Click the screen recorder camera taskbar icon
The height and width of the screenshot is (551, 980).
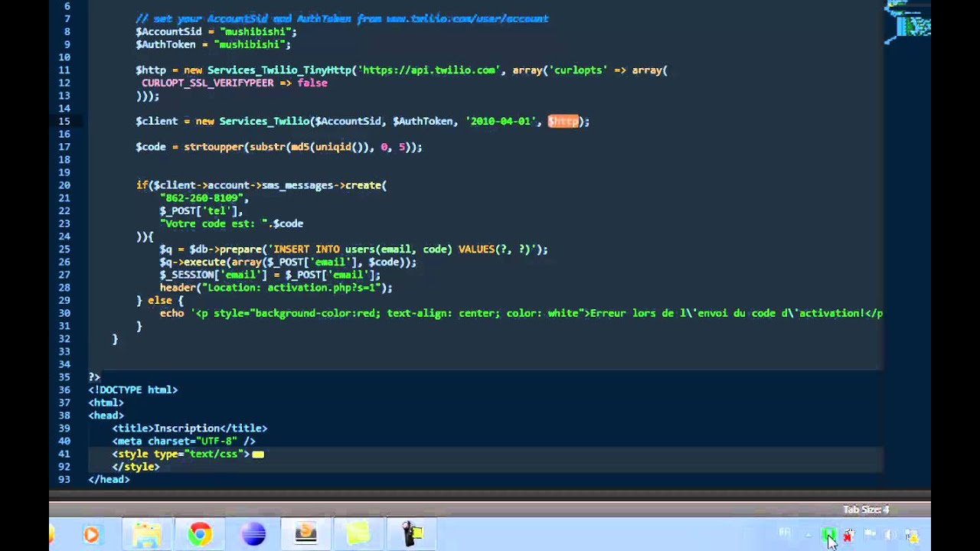[413, 533]
